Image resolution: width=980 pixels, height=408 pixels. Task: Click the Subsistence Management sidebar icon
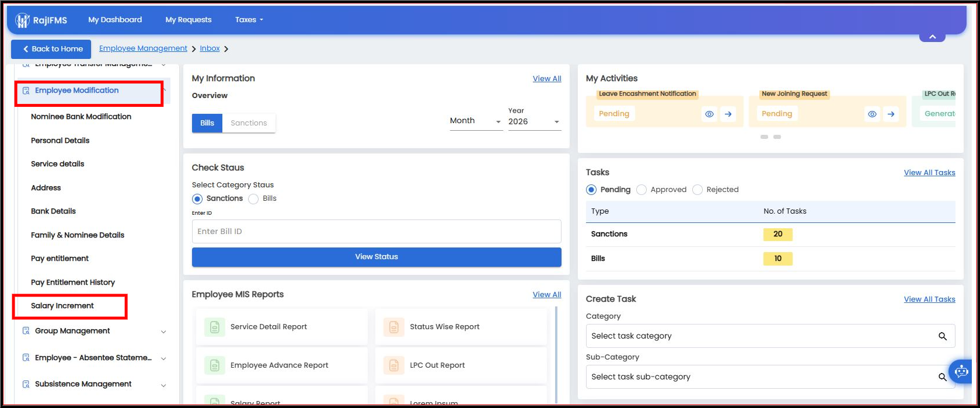tap(26, 384)
